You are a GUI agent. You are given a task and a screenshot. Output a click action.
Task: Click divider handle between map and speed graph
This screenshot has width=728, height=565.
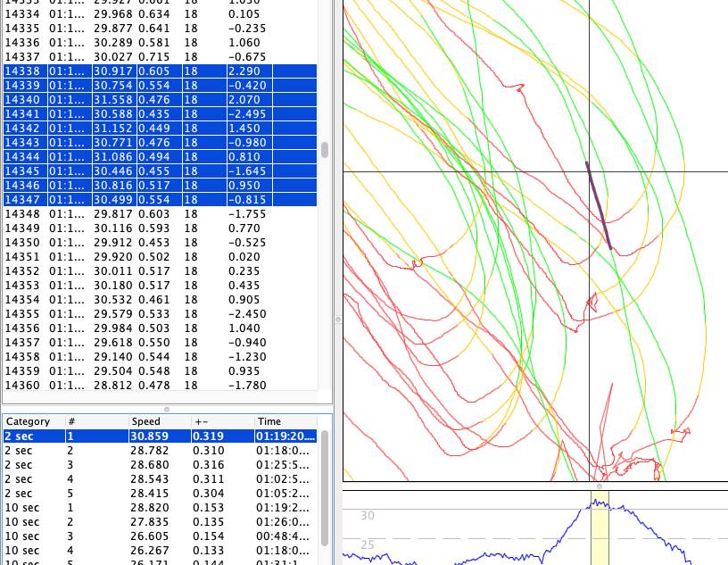pos(599,486)
